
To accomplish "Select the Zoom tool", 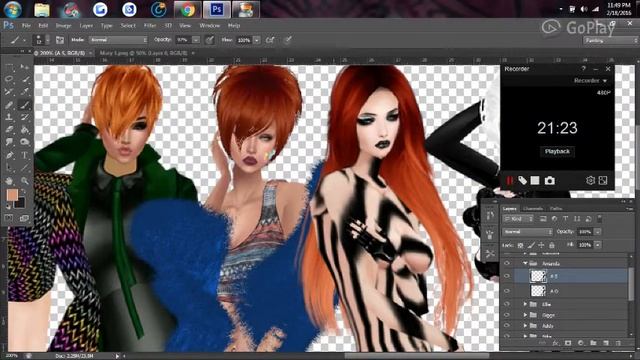I will pos(25,180).
